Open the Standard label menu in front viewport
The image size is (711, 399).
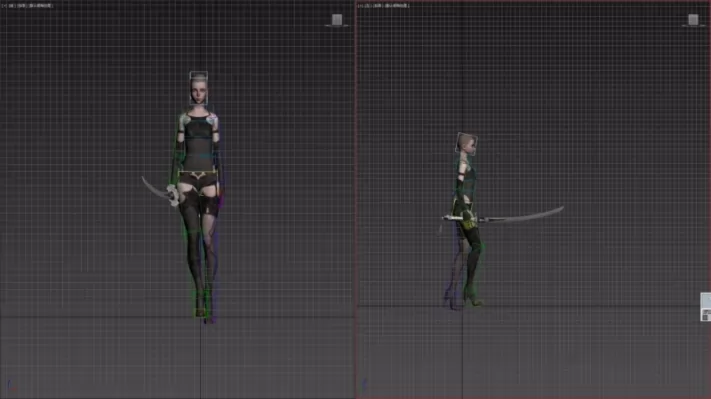22,6
